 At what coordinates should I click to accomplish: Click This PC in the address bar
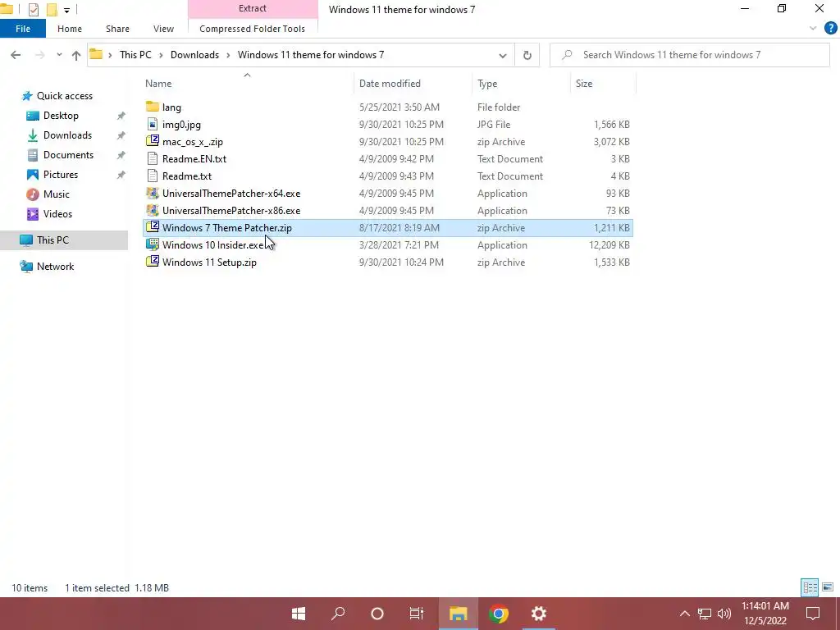point(135,55)
